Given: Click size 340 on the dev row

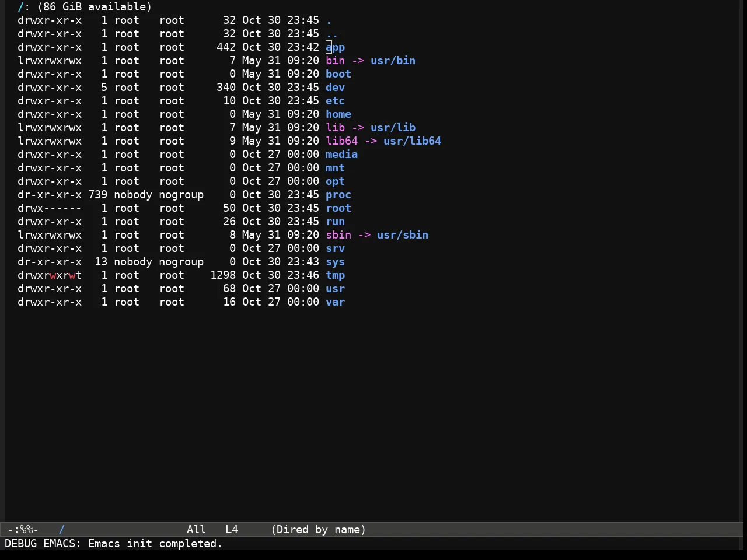Looking at the screenshot, I should point(226,87).
